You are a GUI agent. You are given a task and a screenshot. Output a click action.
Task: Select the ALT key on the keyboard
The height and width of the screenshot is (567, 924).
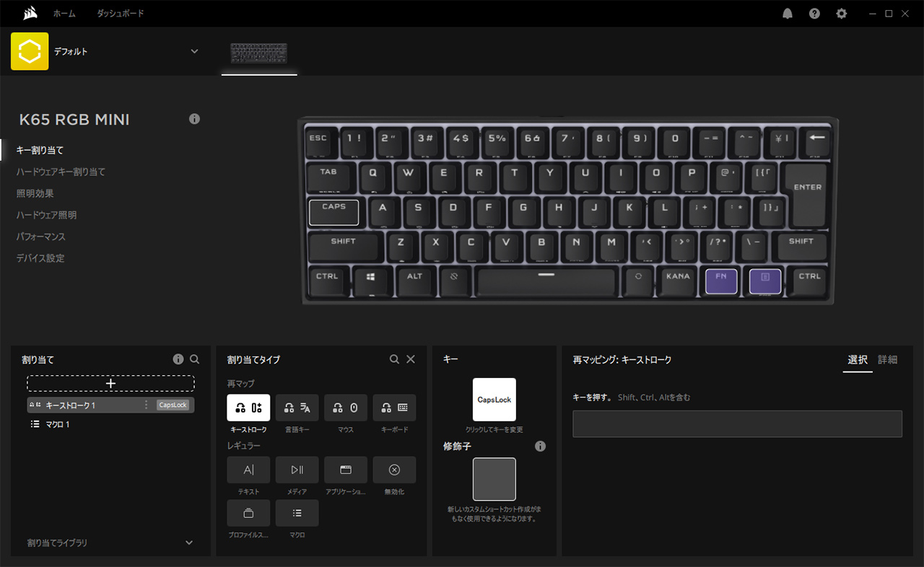click(414, 280)
